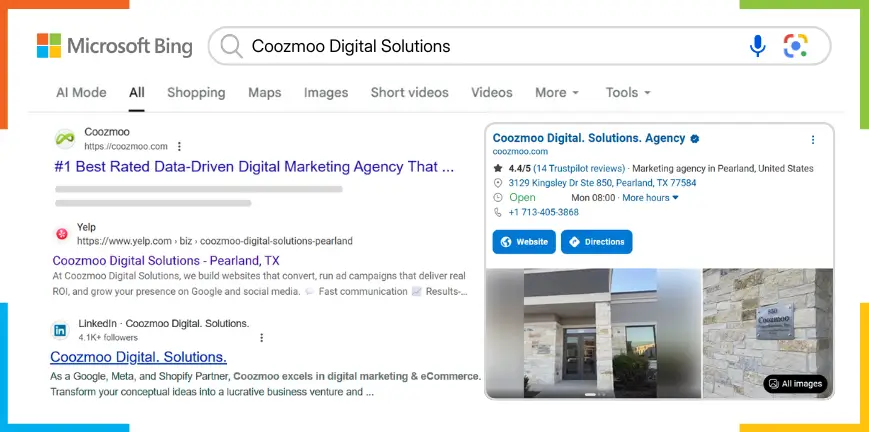The width and height of the screenshot is (869, 432).
Task: Click the magnifying glass search icon
Action: 231,45
